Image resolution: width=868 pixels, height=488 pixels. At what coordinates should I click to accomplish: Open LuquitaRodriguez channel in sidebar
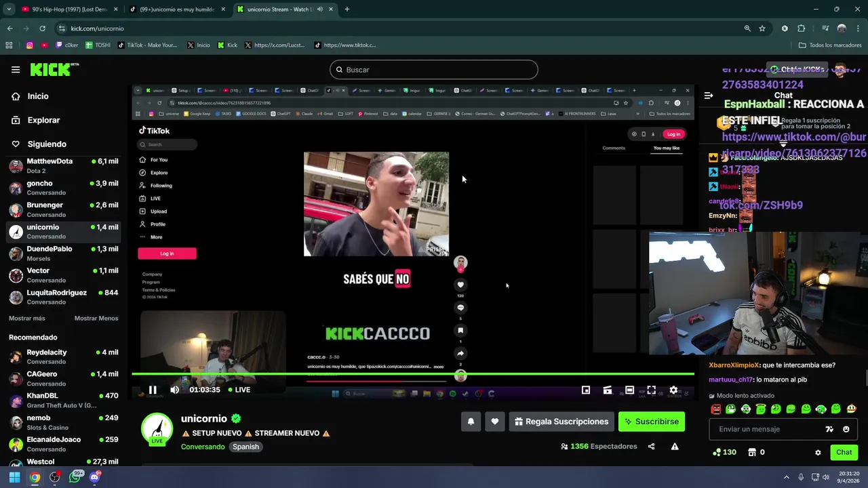point(64,297)
